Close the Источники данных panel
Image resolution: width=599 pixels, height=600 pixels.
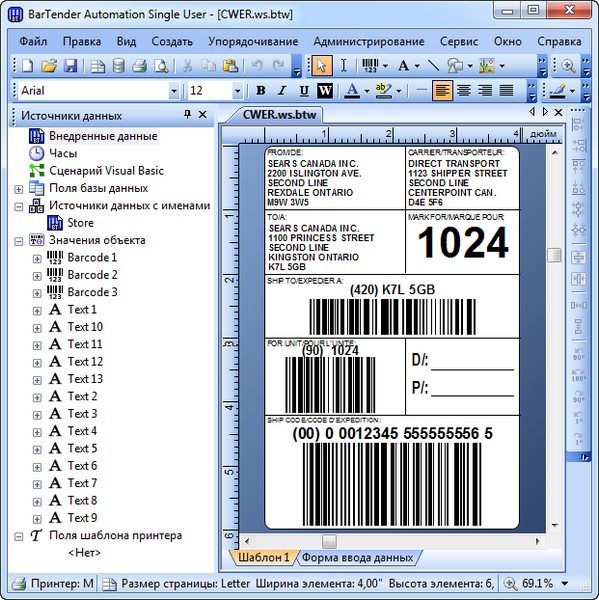(x=202, y=114)
